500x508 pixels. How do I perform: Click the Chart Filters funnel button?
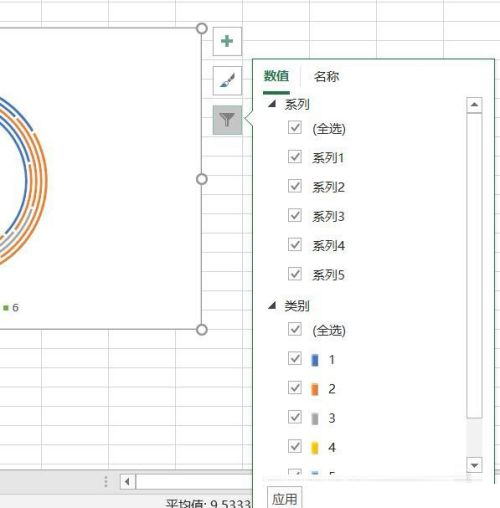click(x=227, y=120)
